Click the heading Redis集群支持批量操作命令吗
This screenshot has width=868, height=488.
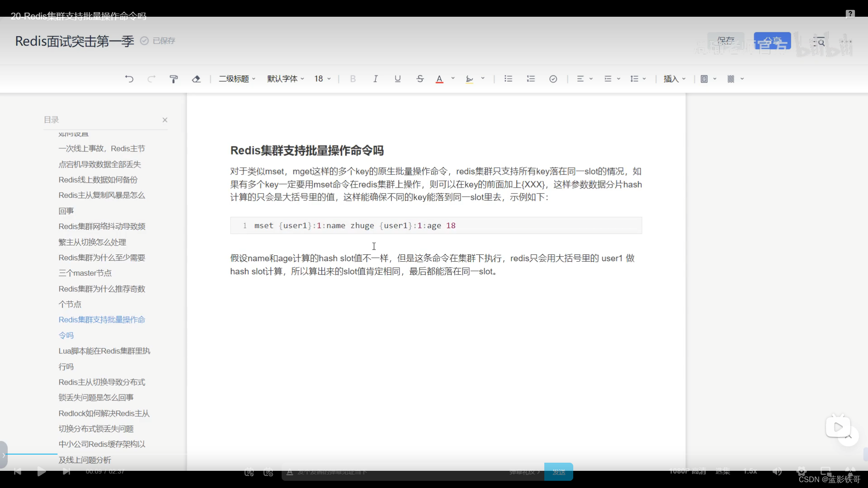307,150
